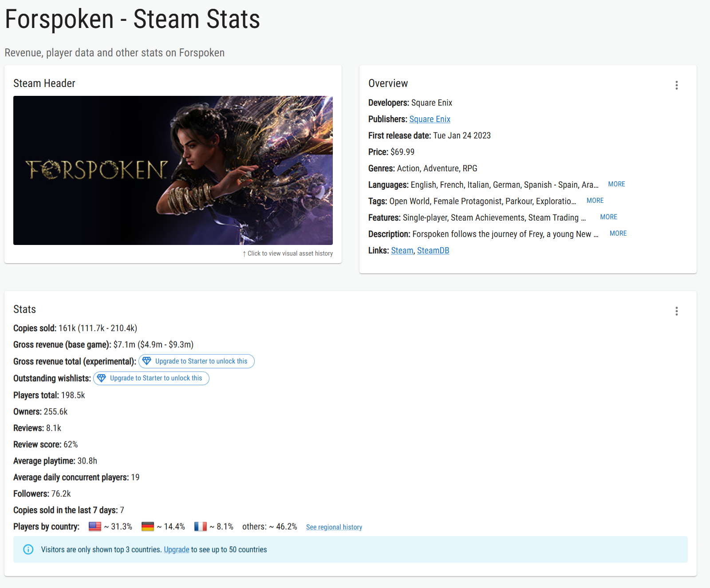Open the Square Enix publisher link
The width and height of the screenshot is (710, 588).
click(430, 119)
